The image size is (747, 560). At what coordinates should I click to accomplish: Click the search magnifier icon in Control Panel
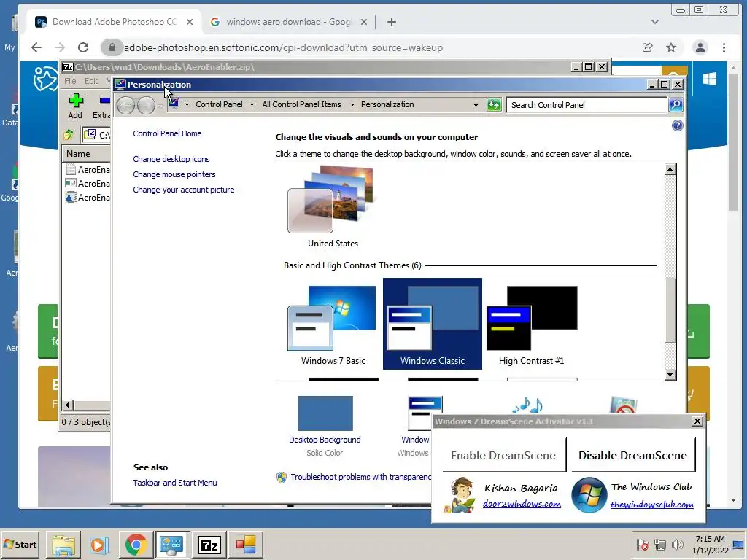[x=676, y=105]
